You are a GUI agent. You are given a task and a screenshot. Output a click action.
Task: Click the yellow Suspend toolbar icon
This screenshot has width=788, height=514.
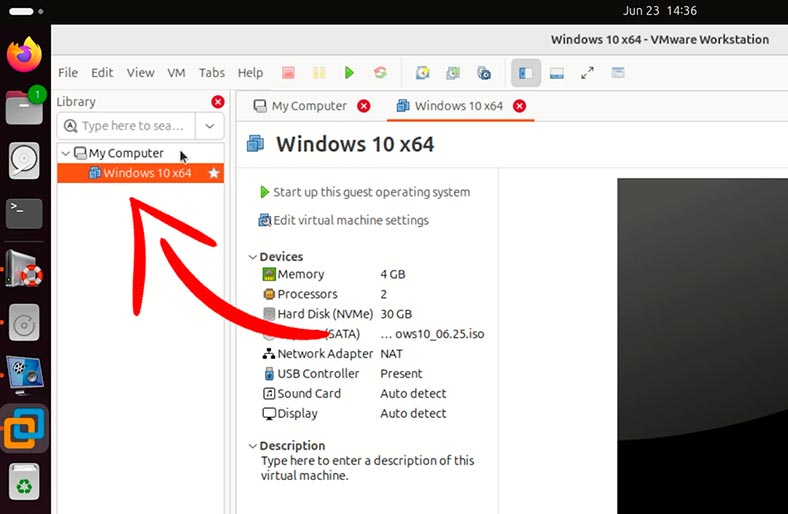click(319, 73)
